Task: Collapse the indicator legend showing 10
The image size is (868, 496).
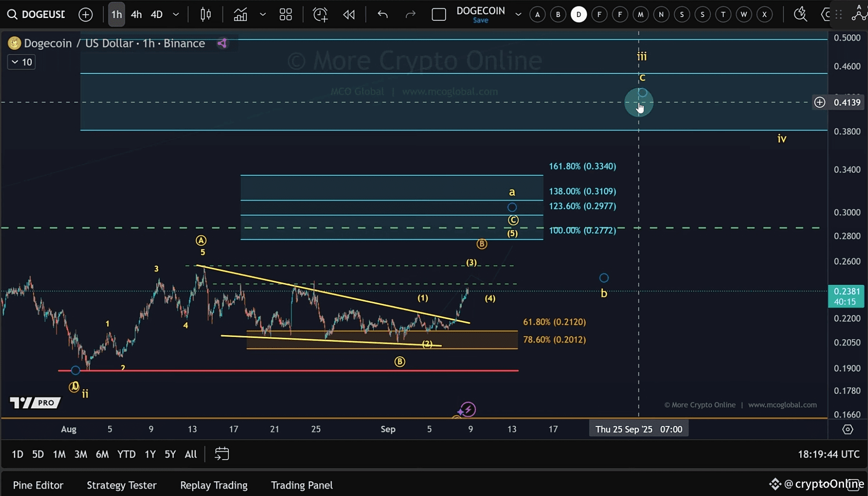Action: pos(21,62)
